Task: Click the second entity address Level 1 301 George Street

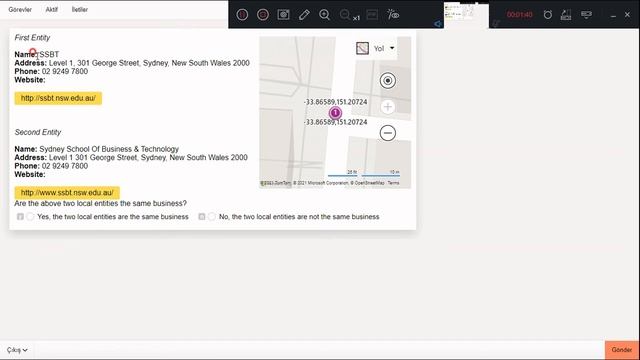Action: [x=148, y=158]
